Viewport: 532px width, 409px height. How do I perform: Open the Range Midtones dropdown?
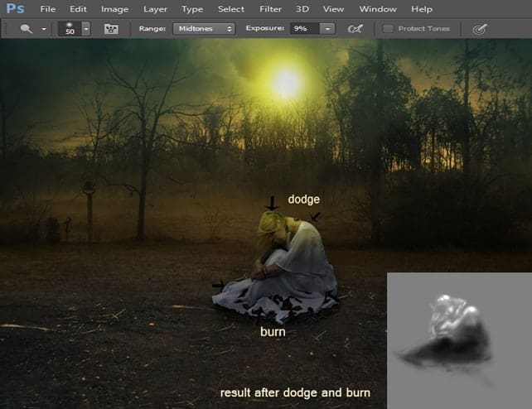tap(204, 29)
